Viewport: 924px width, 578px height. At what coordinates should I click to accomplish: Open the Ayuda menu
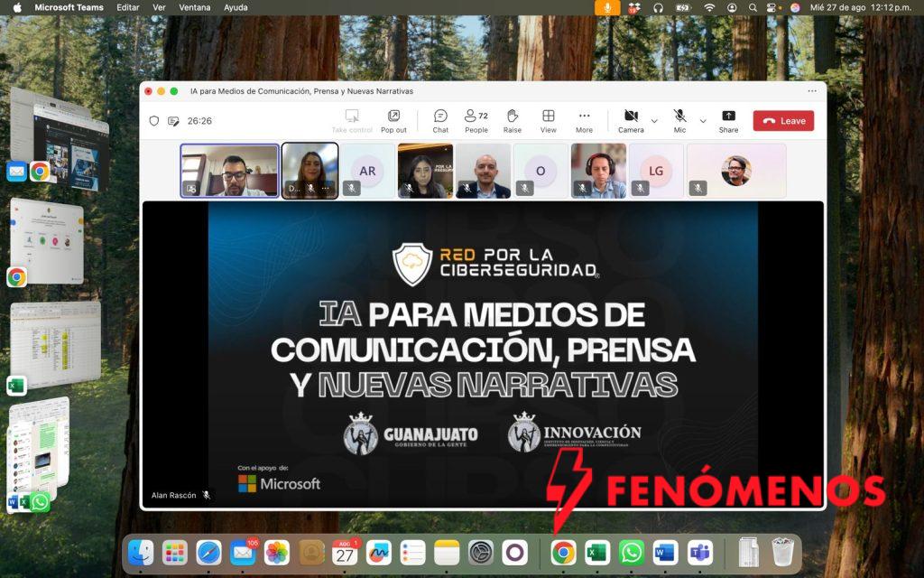236,7
